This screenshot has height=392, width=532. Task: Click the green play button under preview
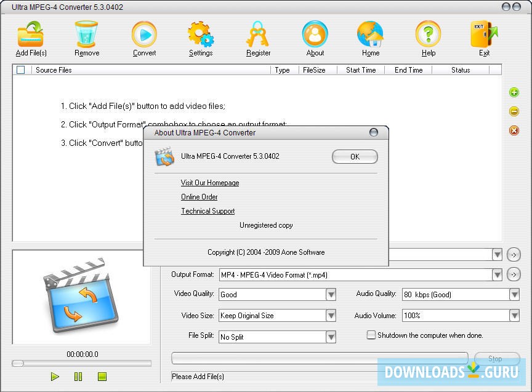[x=55, y=377]
